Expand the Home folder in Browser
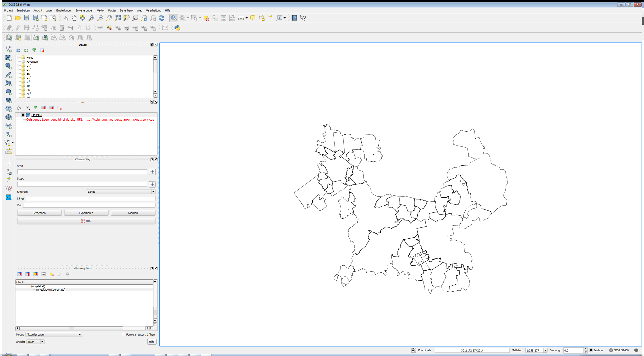The image size is (644, 356). pos(18,57)
